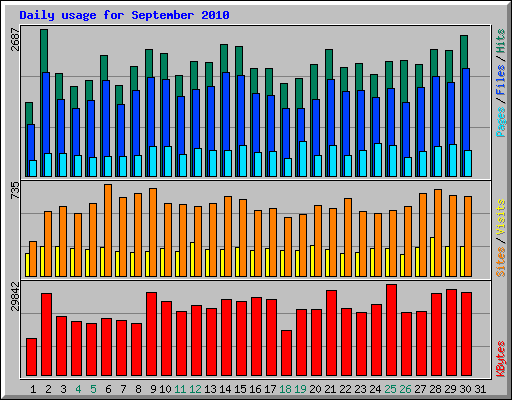Viewport: 512px width, 400px height.
Task: Click the green weekend day label "12"
Action: (x=195, y=389)
